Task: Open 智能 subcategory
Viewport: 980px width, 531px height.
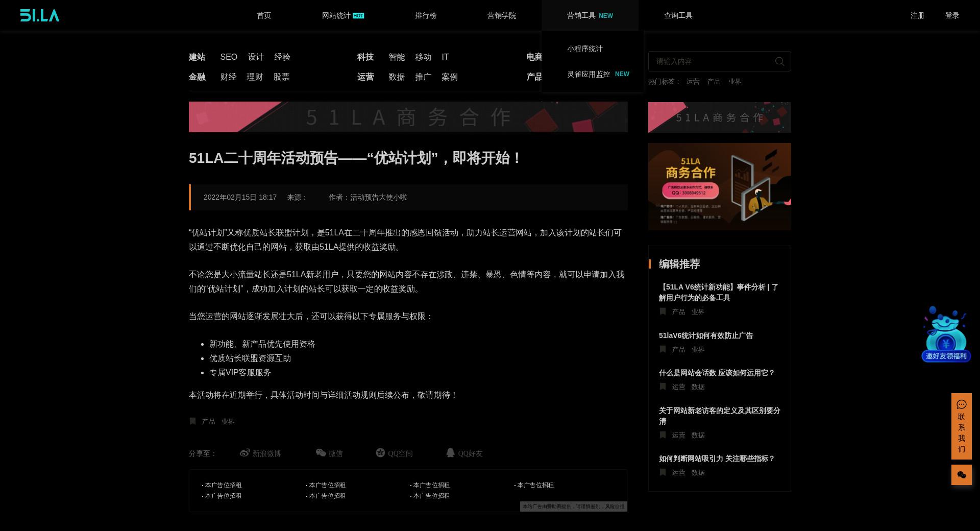Action: (x=397, y=57)
